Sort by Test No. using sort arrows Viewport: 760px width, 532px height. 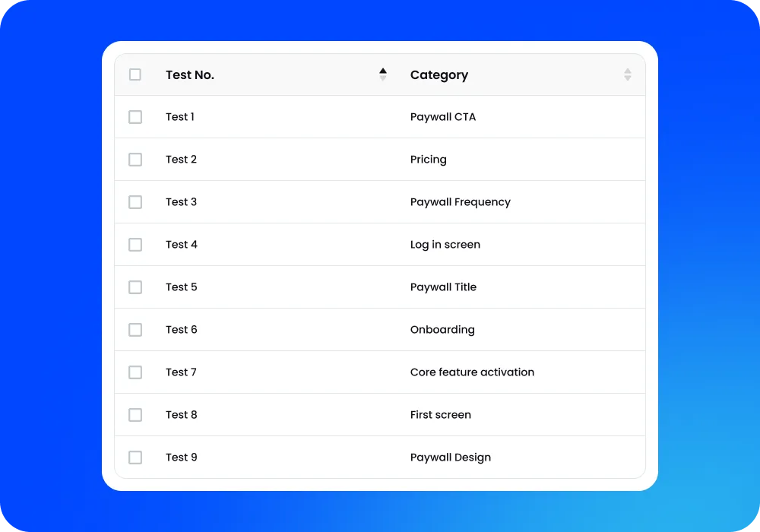(x=383, y=74)
